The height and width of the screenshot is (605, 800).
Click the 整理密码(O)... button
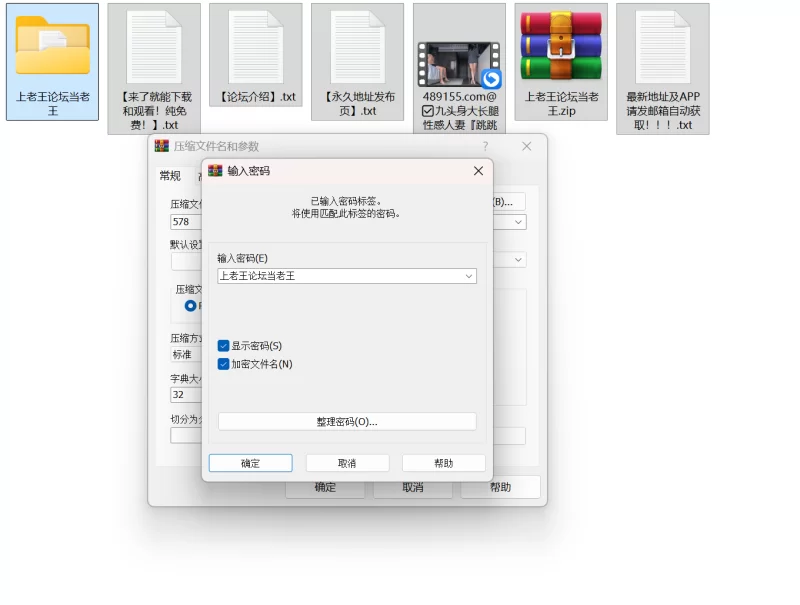point(347,422)
